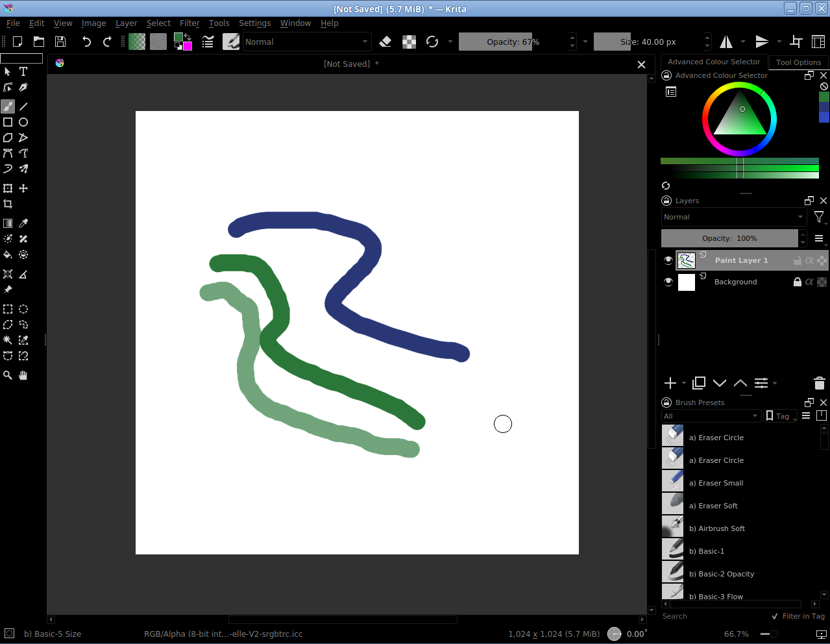
Task: Select the Ellipse shape tool
Action: 23,122
